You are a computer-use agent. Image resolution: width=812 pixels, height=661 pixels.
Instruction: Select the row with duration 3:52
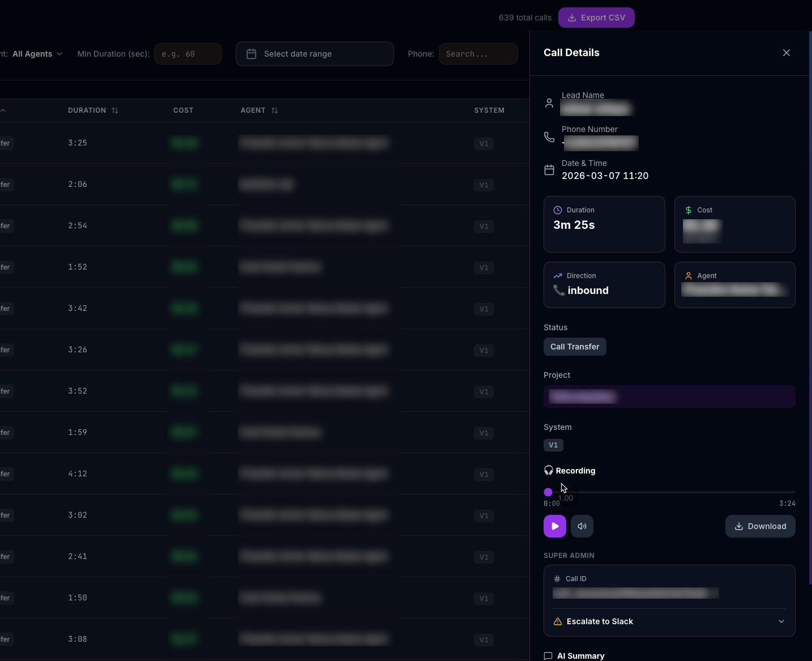(264, 391)
